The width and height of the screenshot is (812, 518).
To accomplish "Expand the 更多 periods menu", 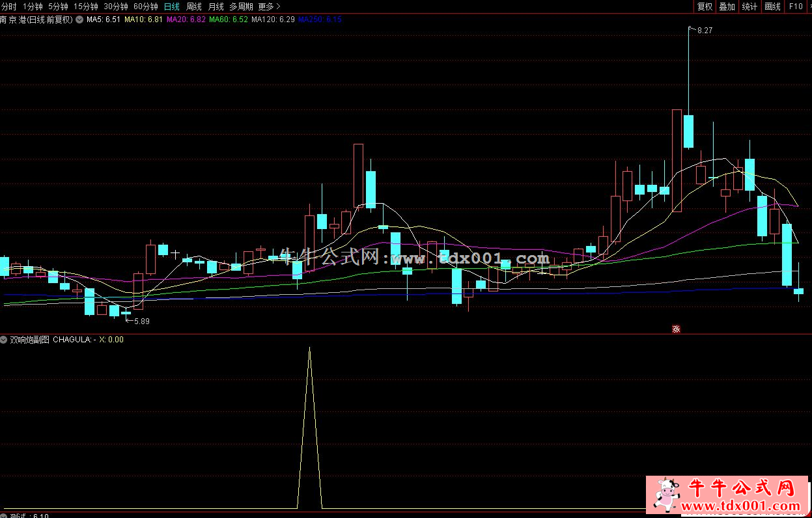I will [269, 7].
